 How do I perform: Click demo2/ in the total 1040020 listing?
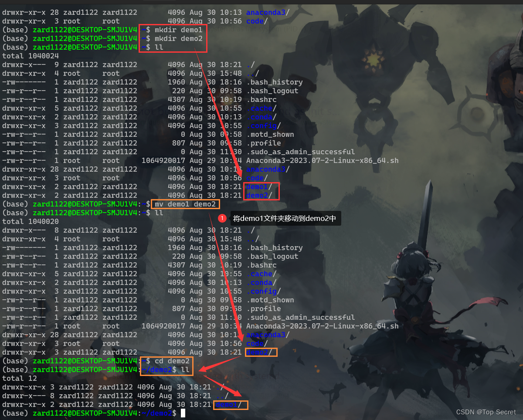259,352
